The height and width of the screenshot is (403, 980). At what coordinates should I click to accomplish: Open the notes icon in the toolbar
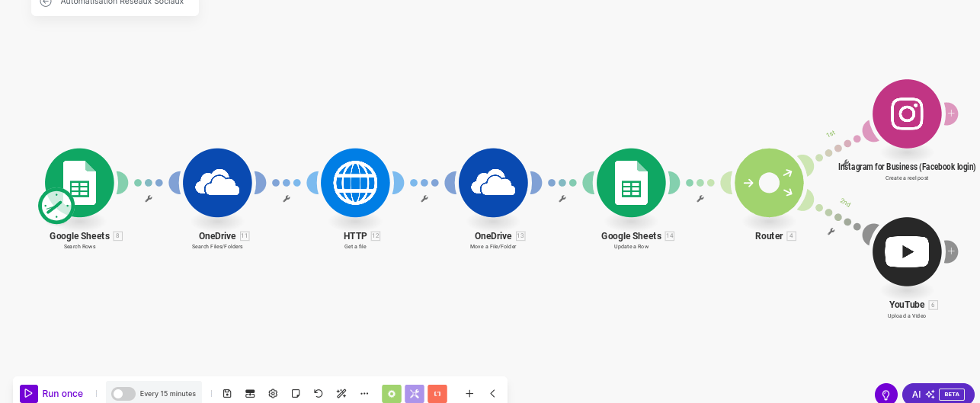[296, 393]
